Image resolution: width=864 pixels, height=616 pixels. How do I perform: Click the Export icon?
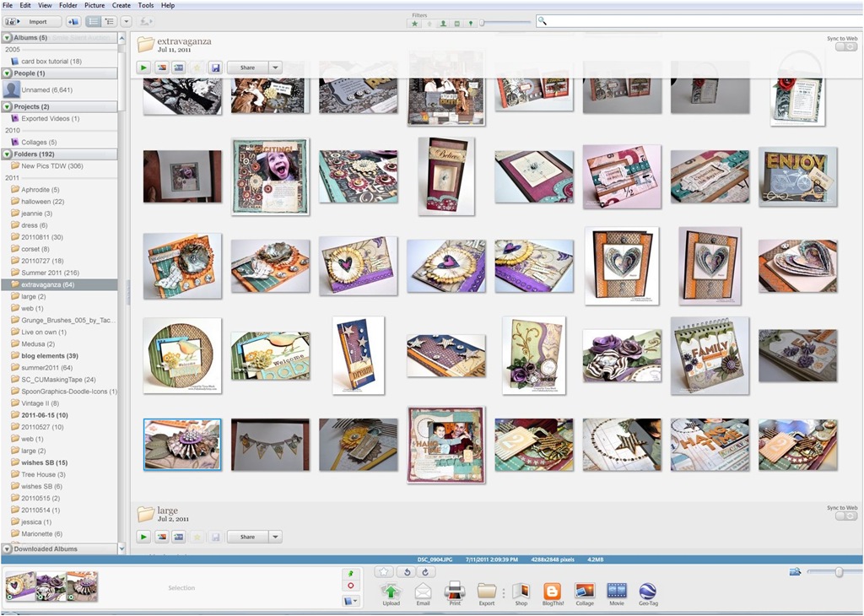click(487, 595)
